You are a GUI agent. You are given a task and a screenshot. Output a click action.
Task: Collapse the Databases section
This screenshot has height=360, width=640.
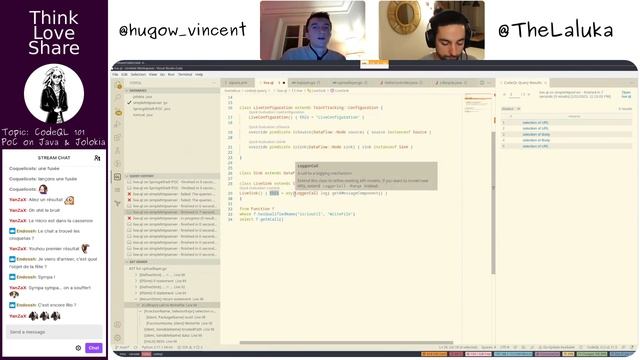point(172,91)
